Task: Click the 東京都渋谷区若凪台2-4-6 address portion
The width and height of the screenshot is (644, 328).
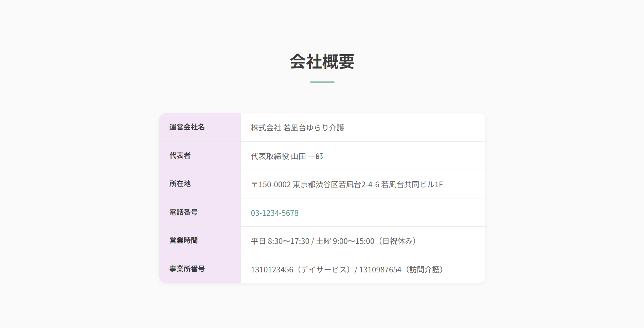Action: click(x=336, y=185)
